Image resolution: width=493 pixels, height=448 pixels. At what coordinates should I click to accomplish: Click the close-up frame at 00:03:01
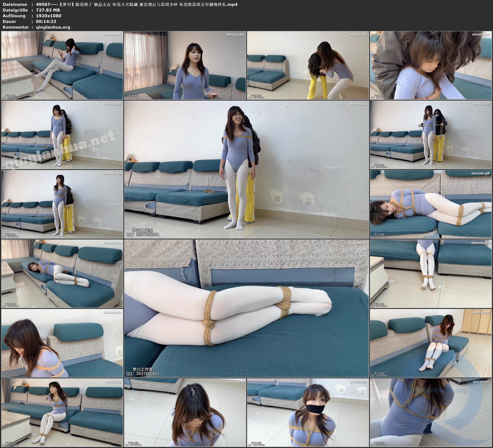(x=431, y=65)
